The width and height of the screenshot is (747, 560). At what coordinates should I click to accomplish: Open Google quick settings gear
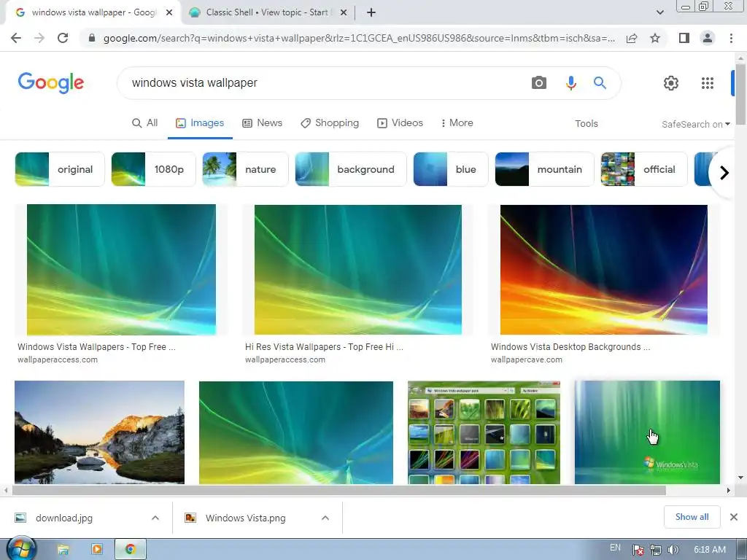point(671,83)
